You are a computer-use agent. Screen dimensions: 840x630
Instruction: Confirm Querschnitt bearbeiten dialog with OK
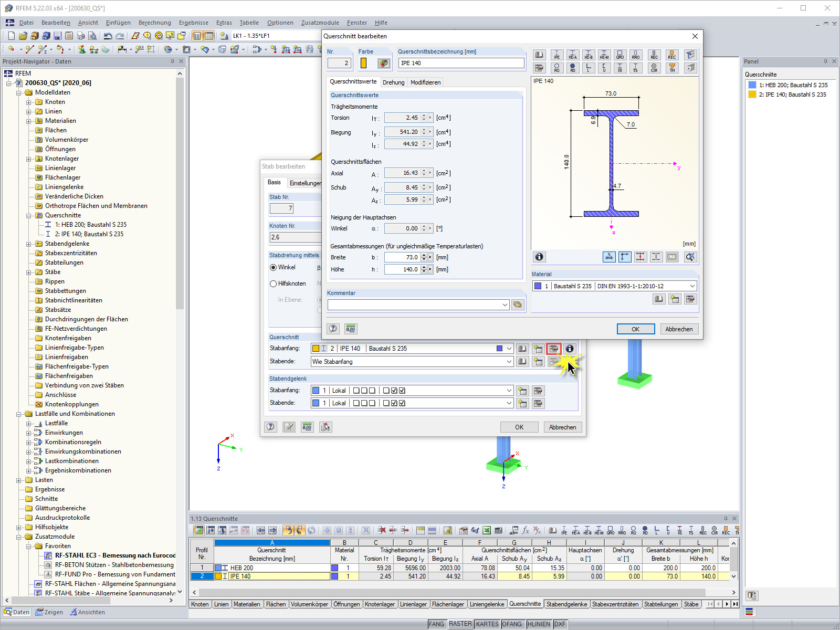(x=636, y=329)
